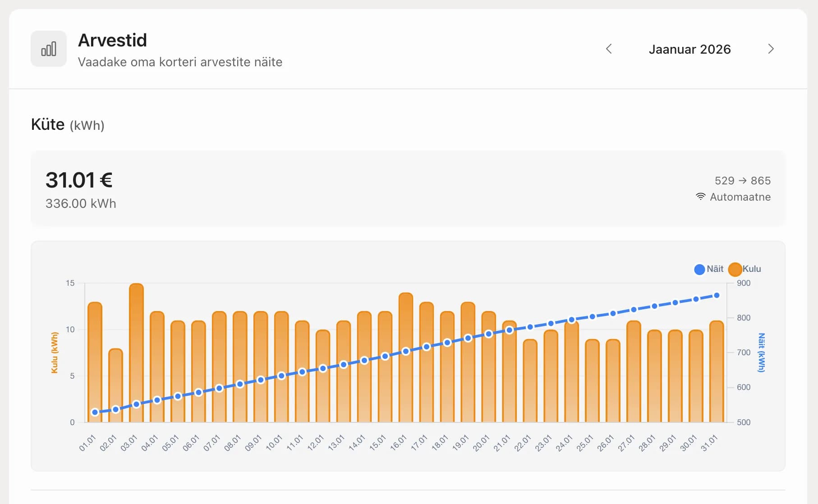The height and width of the screenshot is (504, 818).
Task: Click the Arvestid bar chart icon
Action: click(x=49, y=49)
